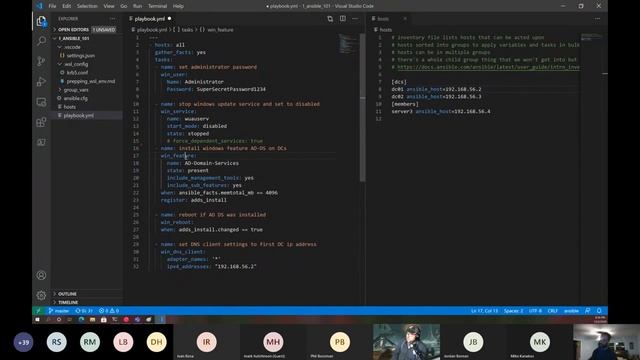Viewport: 640px width, 360px height.
Task: Open hosts file in explorer
Action: click(69, 107)
